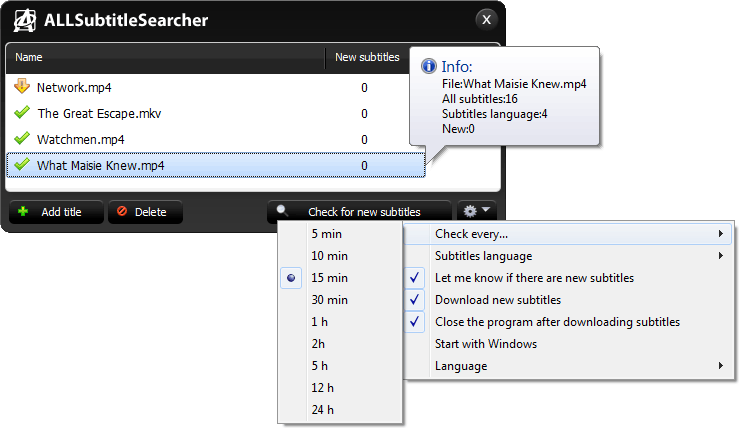
Task: Select the 10 min check interval
Action: coord(340,255)
